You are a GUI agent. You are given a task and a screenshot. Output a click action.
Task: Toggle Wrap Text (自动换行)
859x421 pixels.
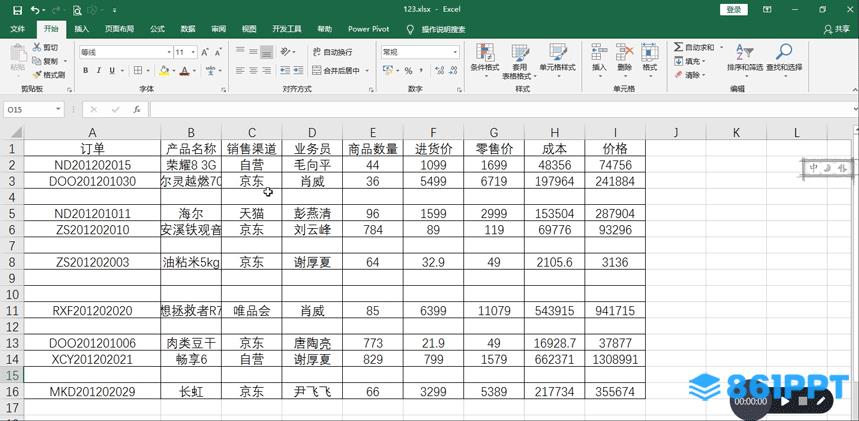tap(331, 52)
